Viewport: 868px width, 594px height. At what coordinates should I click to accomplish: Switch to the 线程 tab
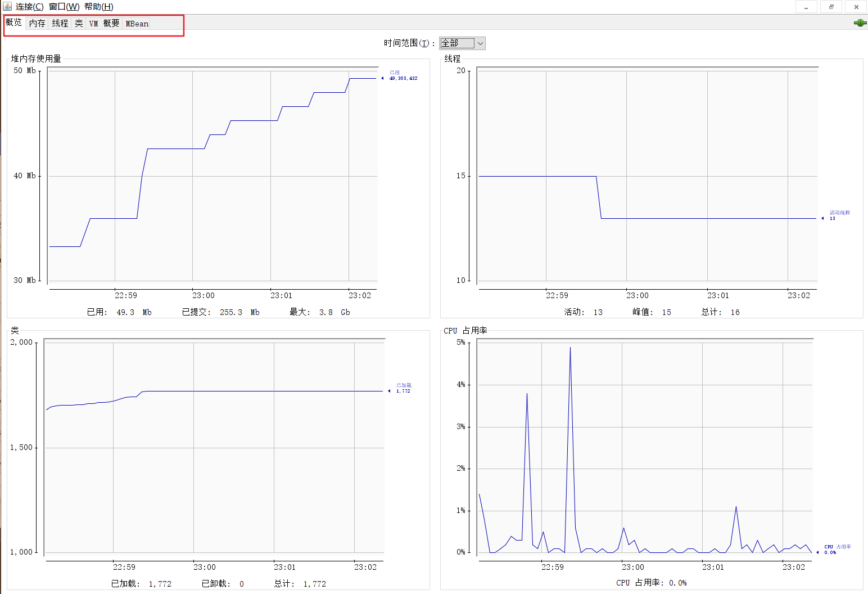[x=60, y=23]
